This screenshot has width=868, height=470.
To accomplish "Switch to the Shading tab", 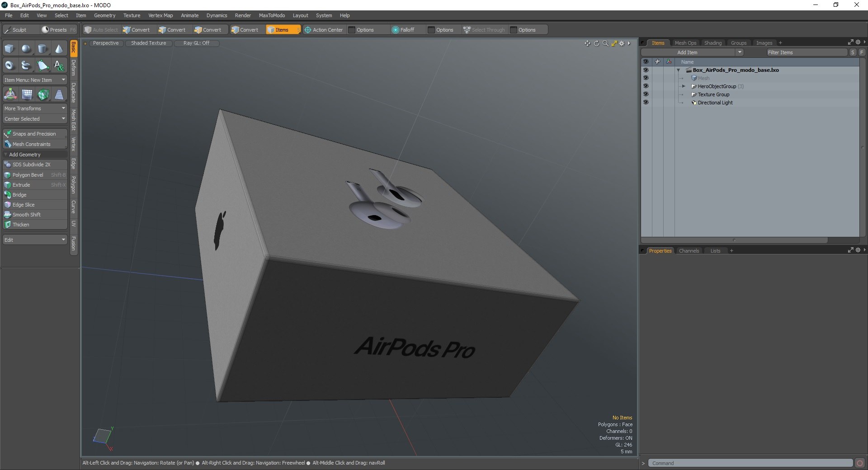I will (713, 43).
